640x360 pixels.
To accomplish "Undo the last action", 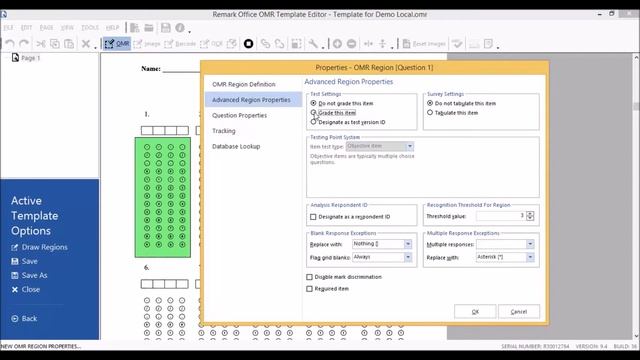I will [x=10, y=44].
